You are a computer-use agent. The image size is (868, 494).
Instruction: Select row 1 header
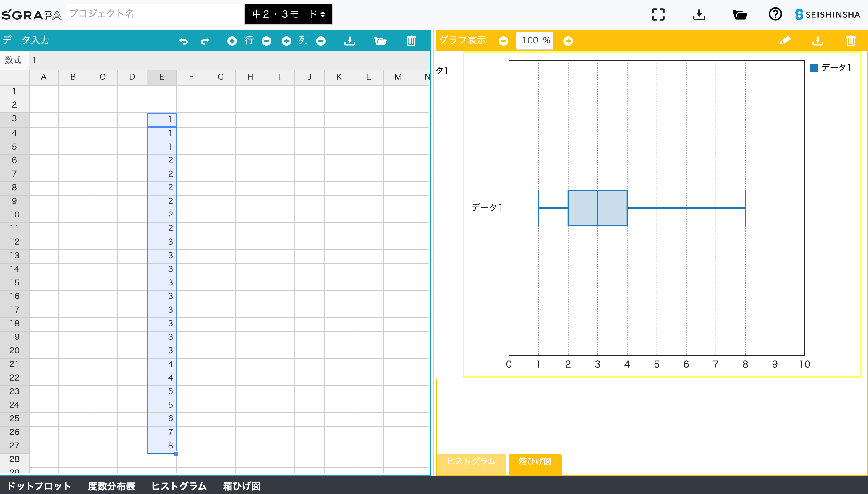point(14,91)
